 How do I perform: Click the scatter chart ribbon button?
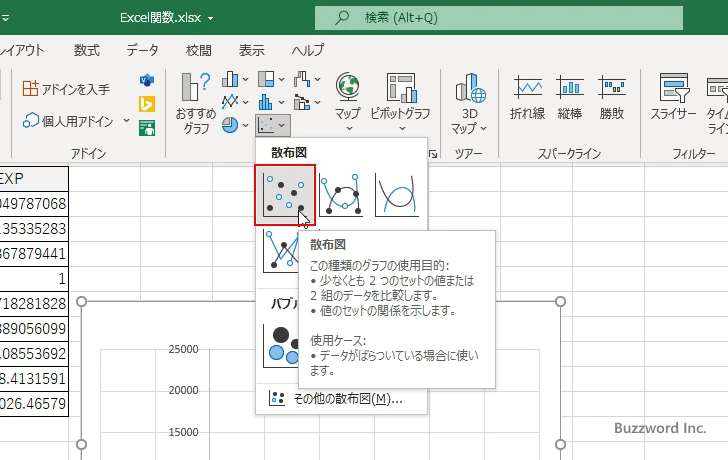[273, 125]
